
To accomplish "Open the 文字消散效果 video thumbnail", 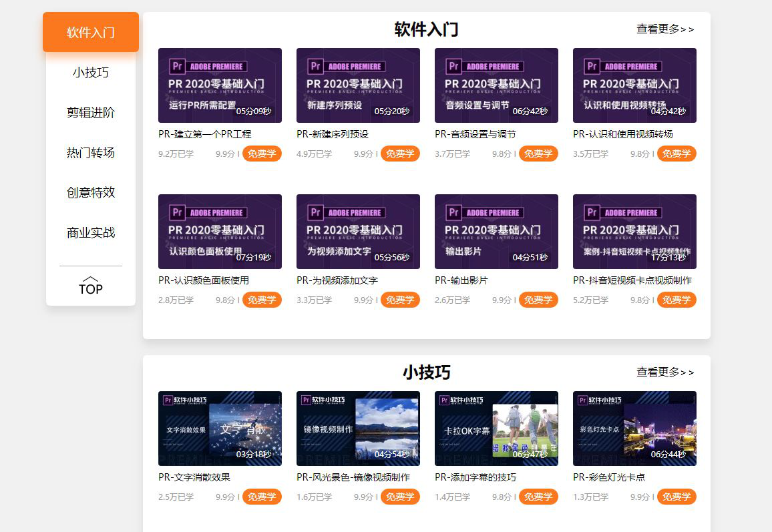I will click(x=220, y=428).
